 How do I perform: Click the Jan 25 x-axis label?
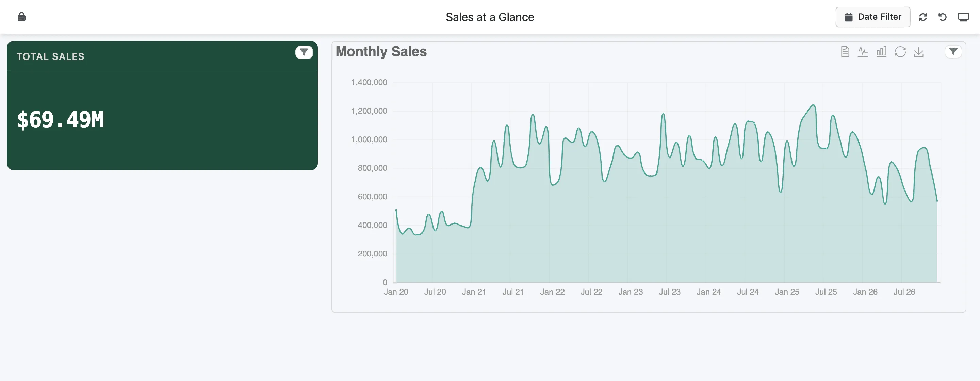(787, 292)
